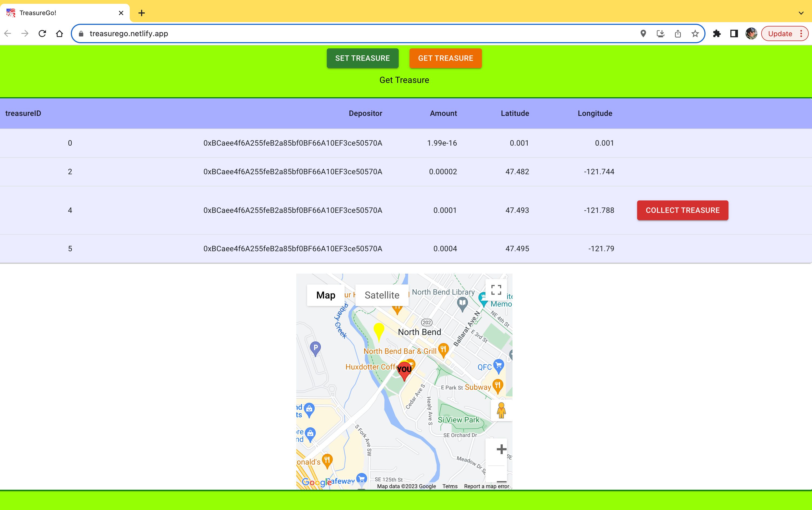Click the profile avatar icon

tap(751, 33)
